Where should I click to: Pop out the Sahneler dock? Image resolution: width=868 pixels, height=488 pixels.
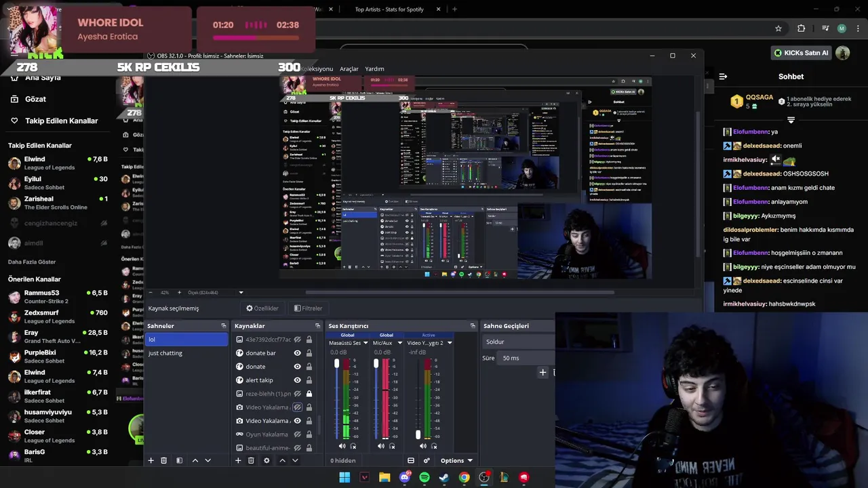click(223, 326)
